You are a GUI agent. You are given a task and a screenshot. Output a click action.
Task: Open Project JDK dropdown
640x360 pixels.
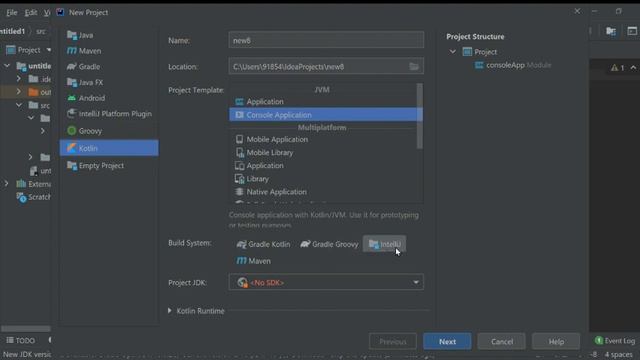point(326,282)
